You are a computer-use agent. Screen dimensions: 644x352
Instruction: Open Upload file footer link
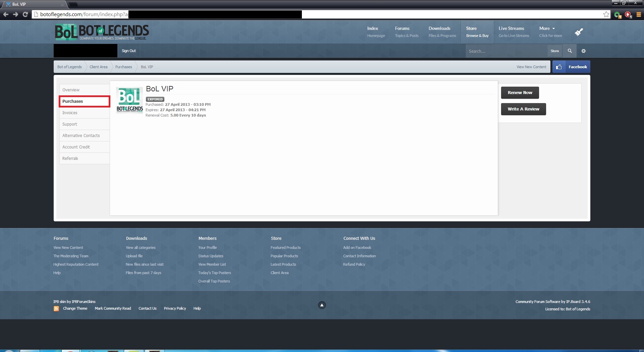tap(134, 256)
